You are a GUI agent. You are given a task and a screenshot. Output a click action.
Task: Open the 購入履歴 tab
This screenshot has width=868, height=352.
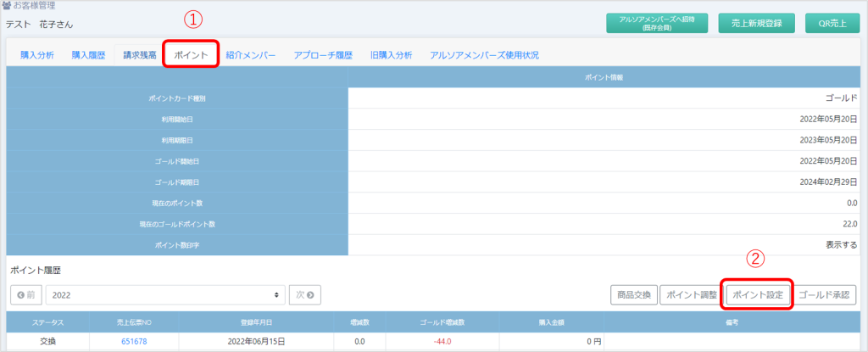tap(88, 55)
